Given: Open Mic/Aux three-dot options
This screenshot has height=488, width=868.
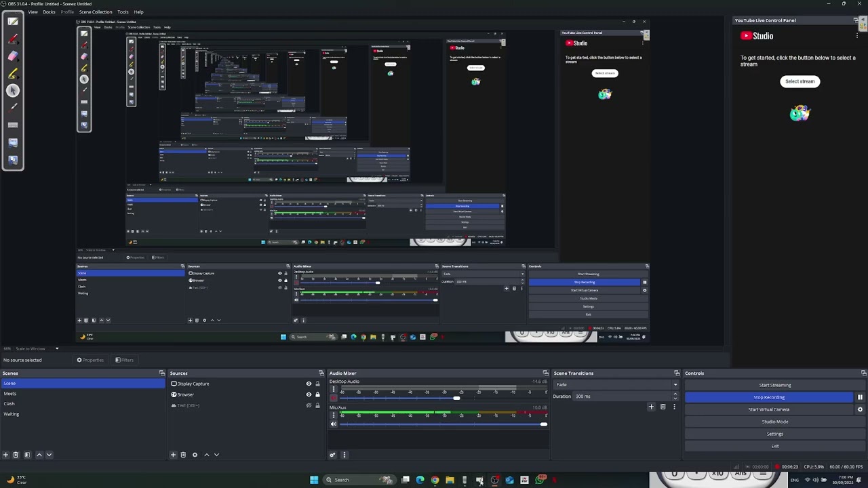Looking at the screenshot, I should click(333, 415).
